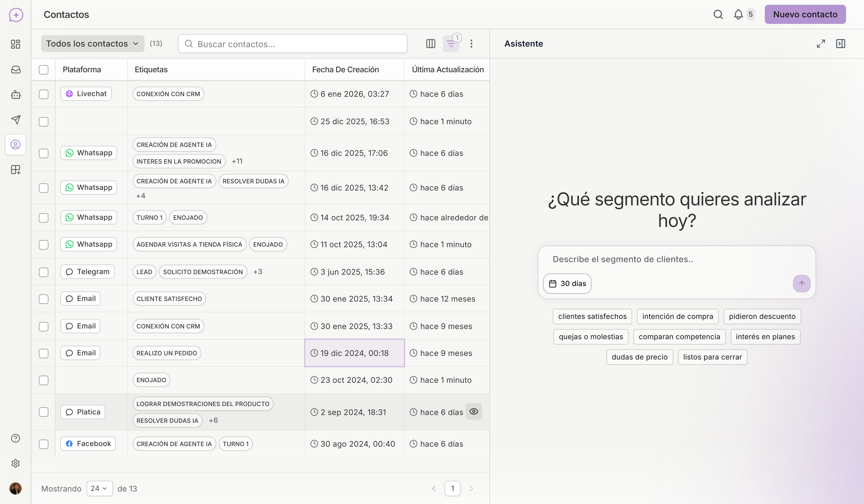Expand the +11 hidden tags on Whatsapp row

pos(237,161)
